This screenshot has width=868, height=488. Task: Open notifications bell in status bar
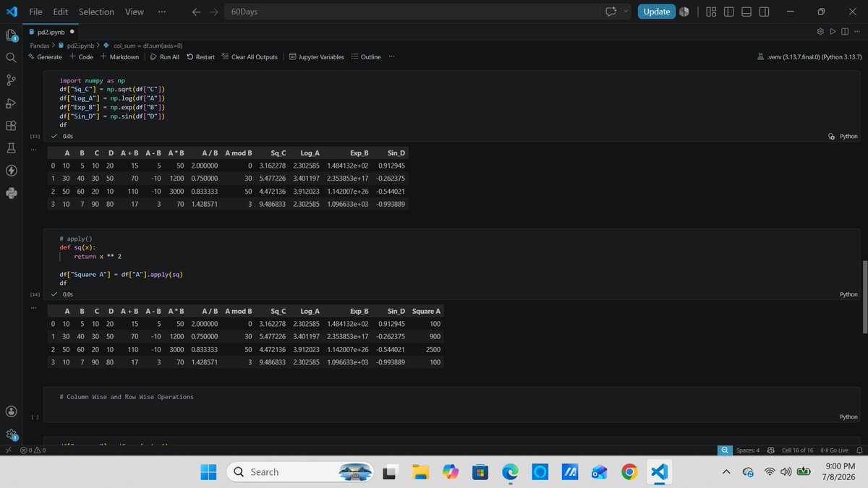point(859,450)
